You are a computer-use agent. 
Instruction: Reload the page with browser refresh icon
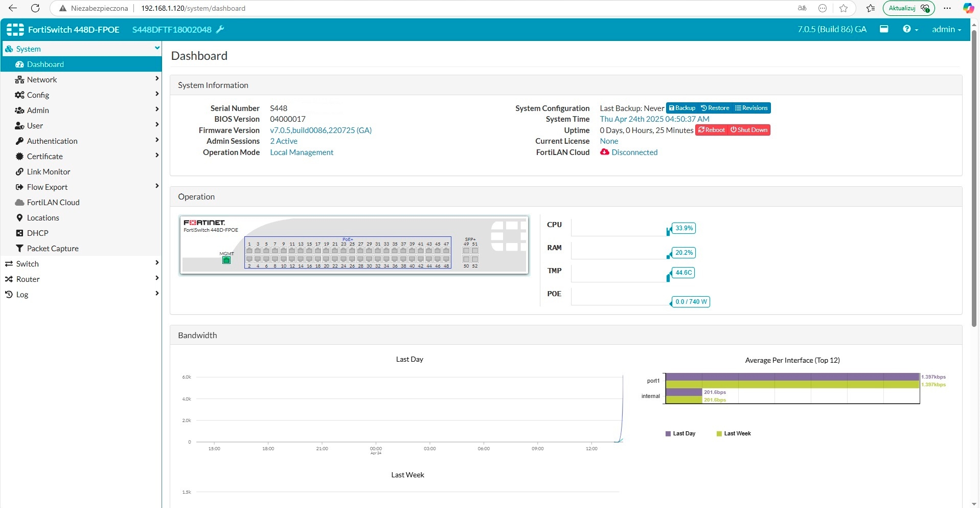tap(35, 8)
